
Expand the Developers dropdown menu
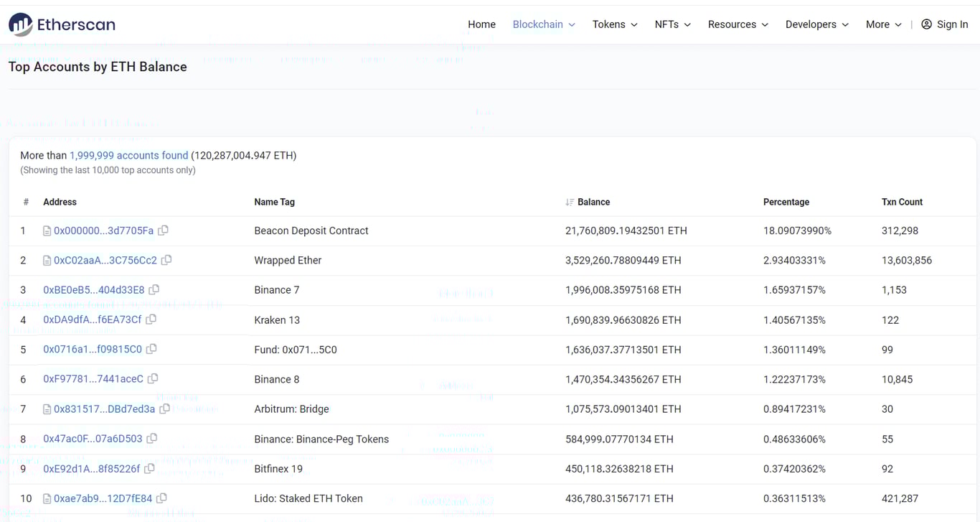point(817,24)
